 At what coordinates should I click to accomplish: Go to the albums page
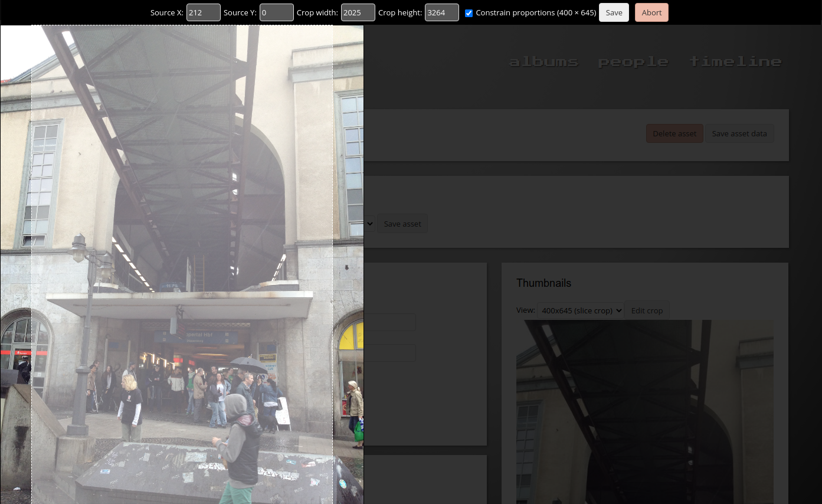(543, 62)
